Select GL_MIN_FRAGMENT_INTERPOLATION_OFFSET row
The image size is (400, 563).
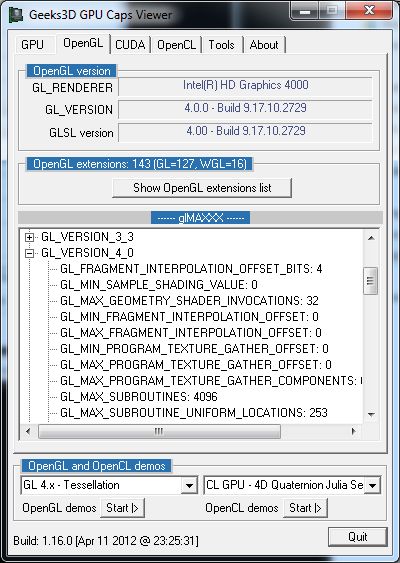point(189,317)
